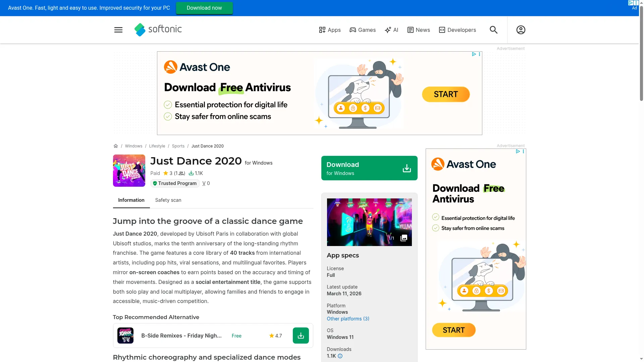Image resolution: width=644 pixels, height=362 pixels.
Task: Open ad options dots on banner ad
Action: pos(480,54)
